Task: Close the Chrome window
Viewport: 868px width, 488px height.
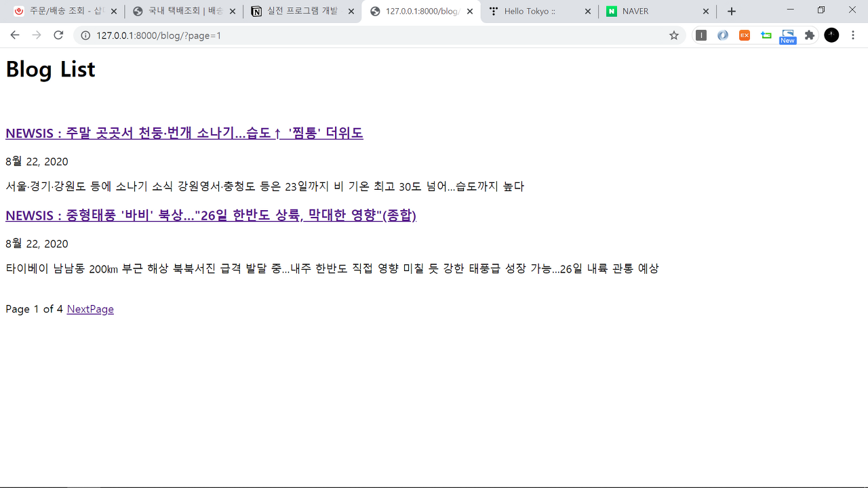Action: (x=852, y=9)
